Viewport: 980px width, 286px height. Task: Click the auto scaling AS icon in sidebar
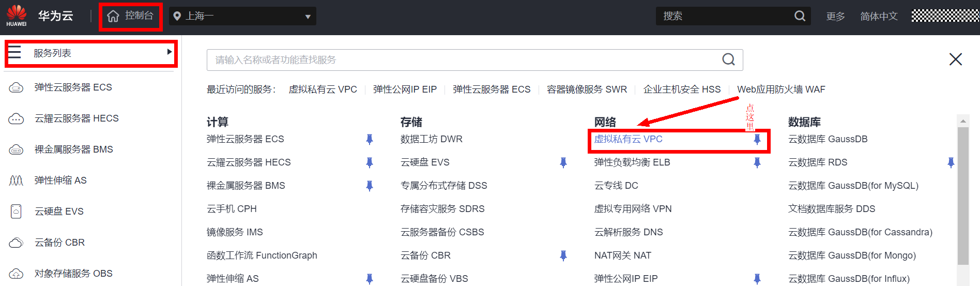(16, 180)
